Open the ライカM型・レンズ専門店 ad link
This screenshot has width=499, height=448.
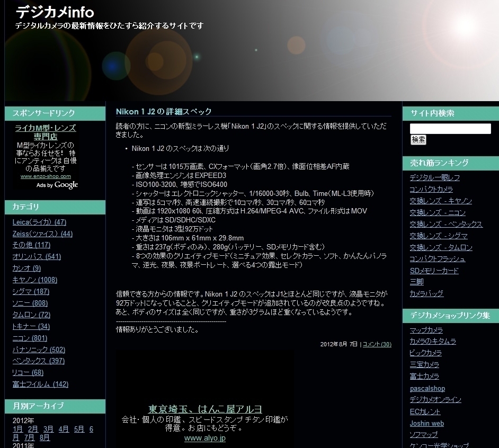coord(46,132)
